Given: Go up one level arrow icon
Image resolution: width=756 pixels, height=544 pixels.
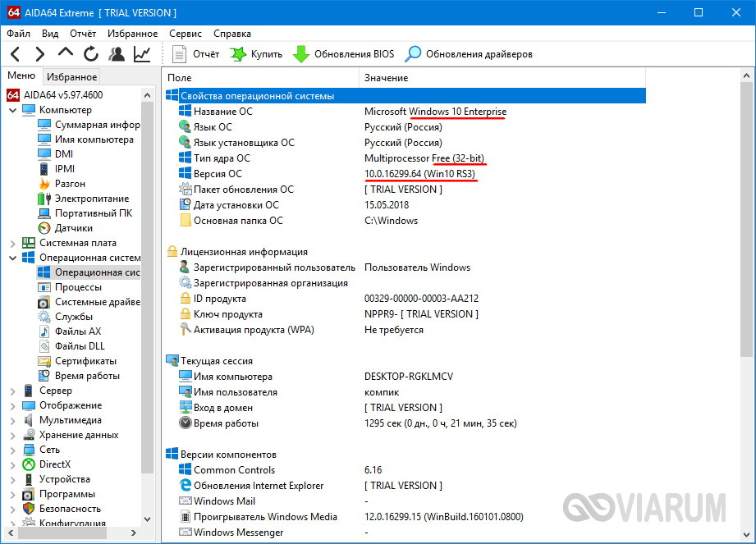Looking at the screenshot, I should tap(65, 52).
